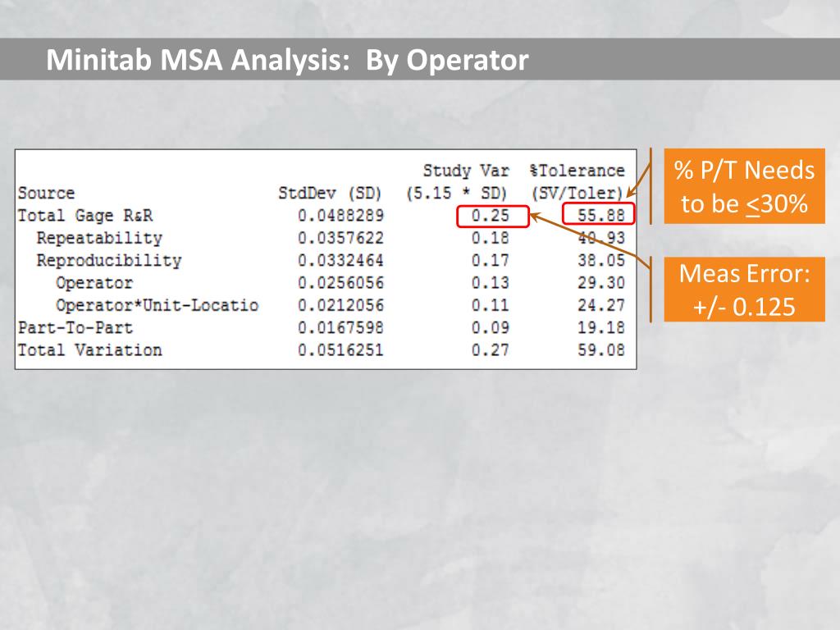Click the Study Var value 0.18
The width and height of the screenshot is (840, 630).
(491, 238)
